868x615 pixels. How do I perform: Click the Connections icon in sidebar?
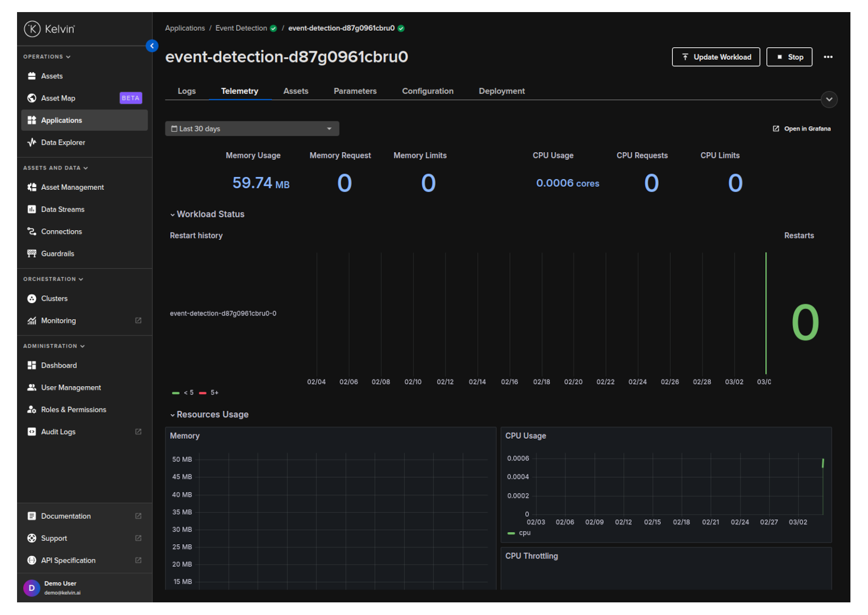[x=32, y=232]
